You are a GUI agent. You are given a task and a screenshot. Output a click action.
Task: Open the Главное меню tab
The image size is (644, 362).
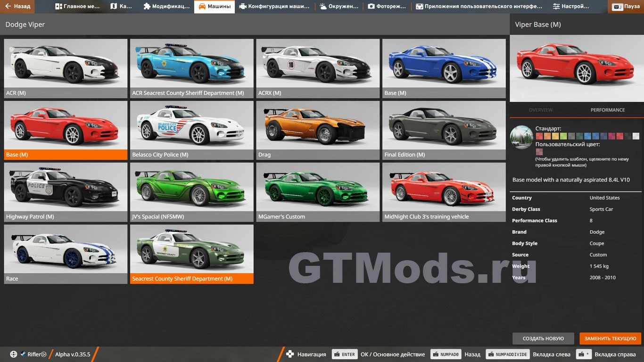[x=77, y=7]
